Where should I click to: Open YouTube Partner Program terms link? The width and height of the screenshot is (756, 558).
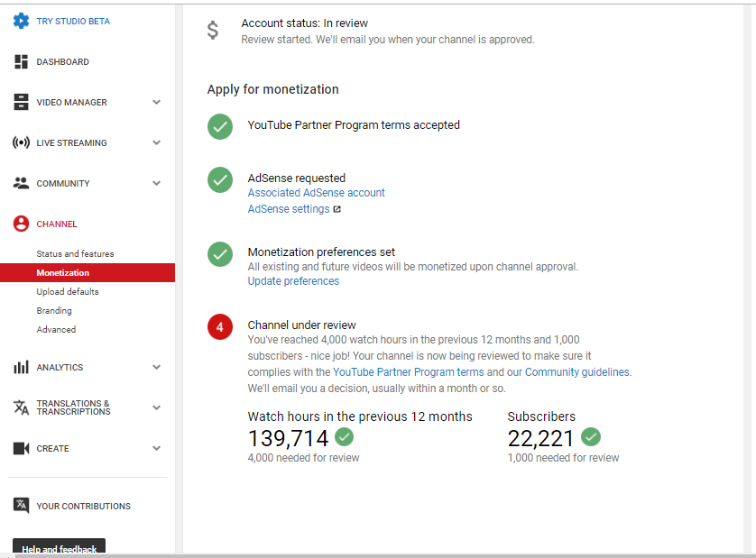pyautogui.click(x=409, y=372)
